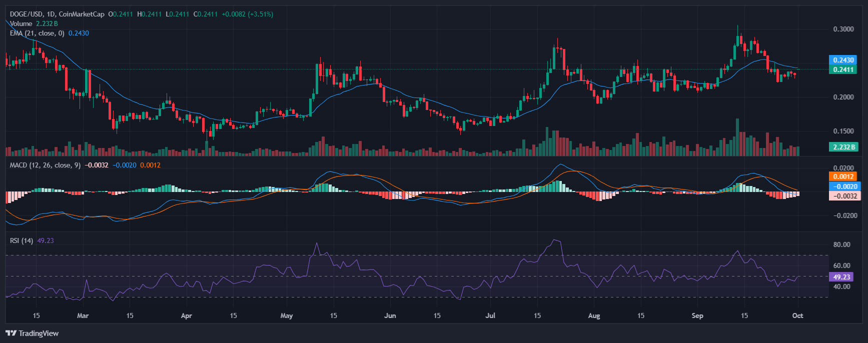Screen dimensions: 868x343
Task: Click the May label on time axis
Action: [287, 315]
